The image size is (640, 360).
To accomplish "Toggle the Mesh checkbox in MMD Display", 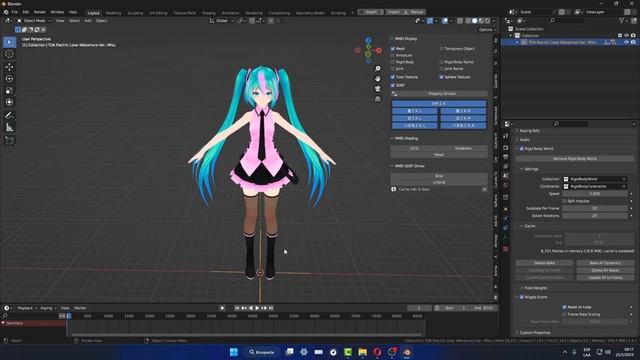I will [x=393, y=49].
